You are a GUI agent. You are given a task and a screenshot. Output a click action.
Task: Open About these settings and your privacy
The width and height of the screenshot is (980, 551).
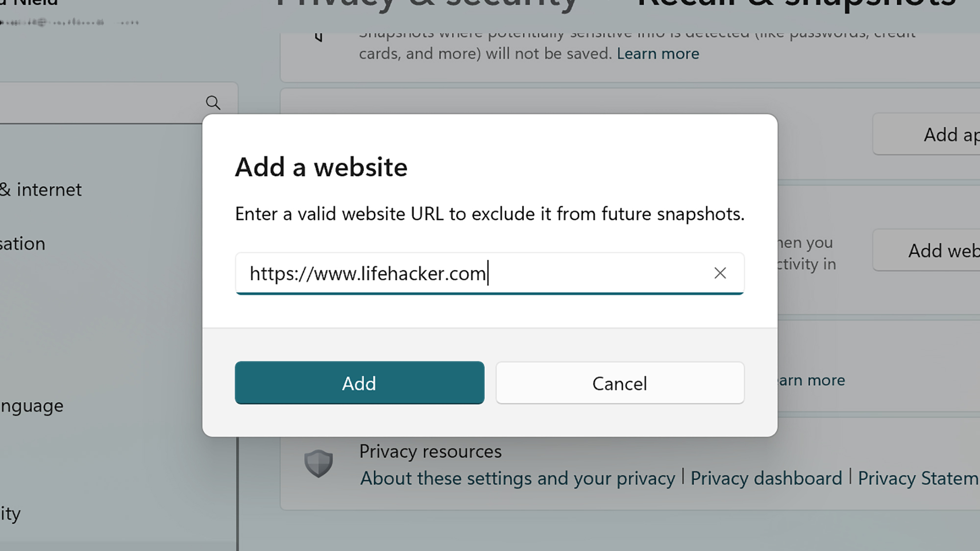tap(517, 478)
